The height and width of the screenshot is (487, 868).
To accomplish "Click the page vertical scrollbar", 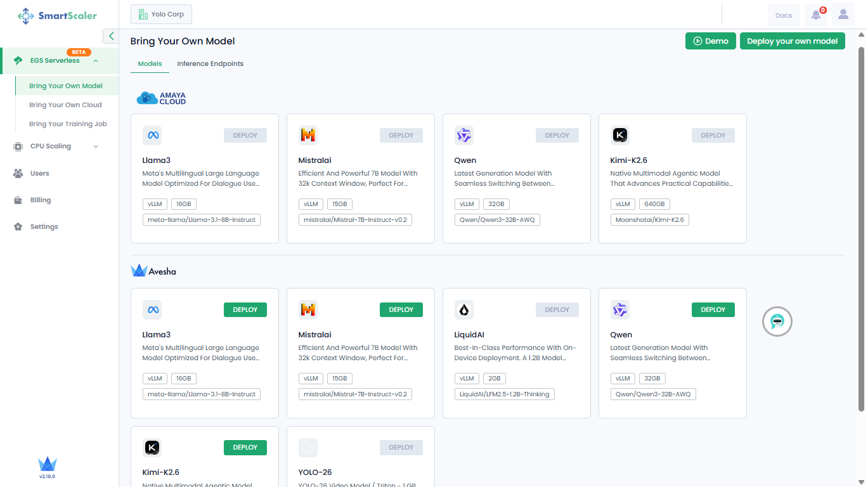I will point(861,228).
